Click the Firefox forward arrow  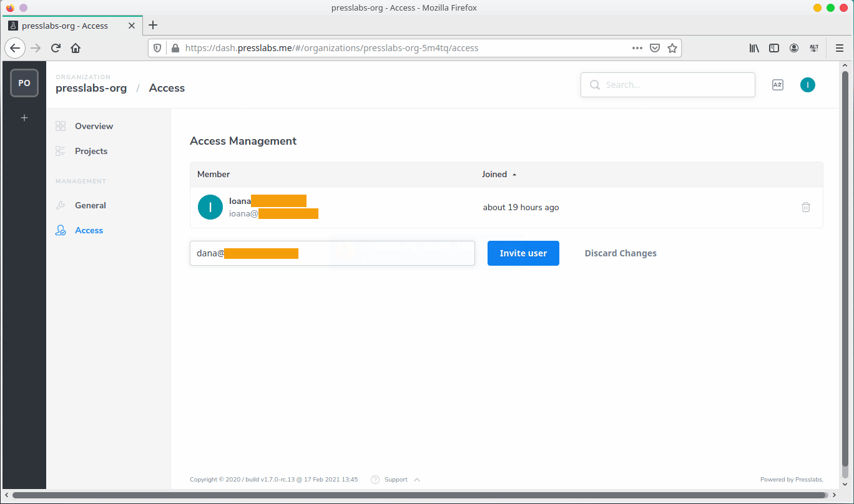coord(36,48)
